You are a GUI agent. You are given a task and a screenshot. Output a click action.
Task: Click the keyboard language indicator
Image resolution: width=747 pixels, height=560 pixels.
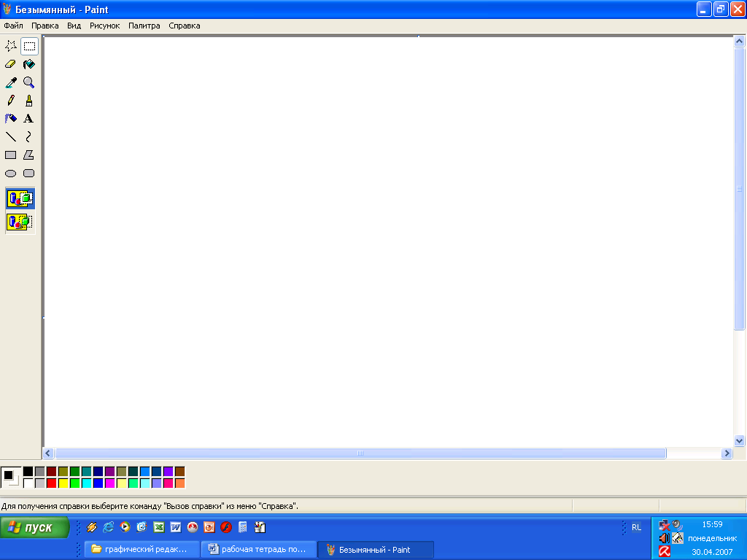click(636, 527)
